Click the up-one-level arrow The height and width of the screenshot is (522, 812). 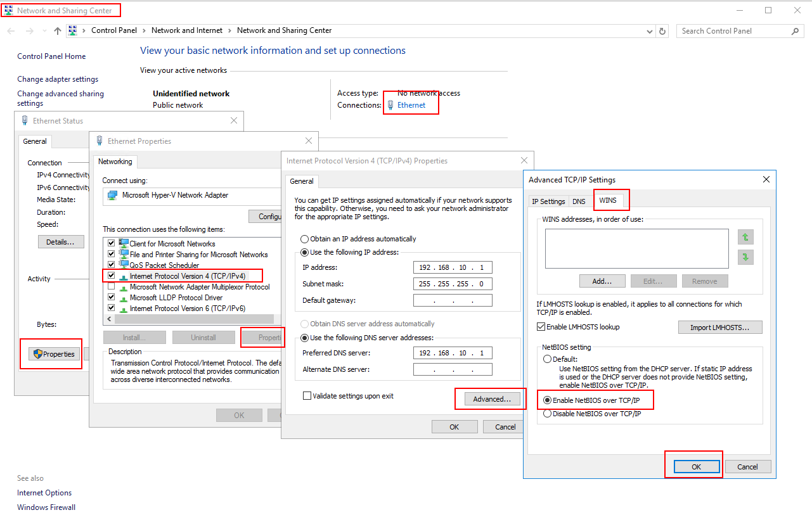pyautogui.click(x=58, y=31)
